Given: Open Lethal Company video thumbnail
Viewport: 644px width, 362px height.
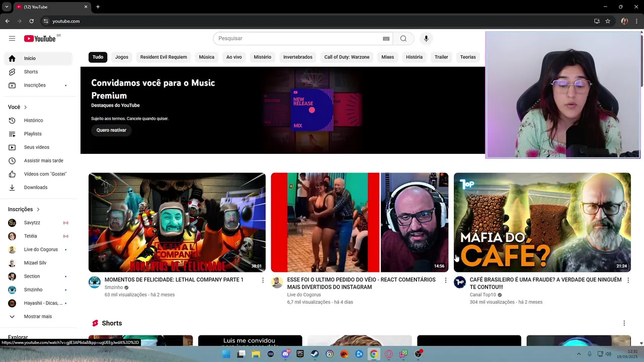Looking at the screenshot, I should pos(177,222).
